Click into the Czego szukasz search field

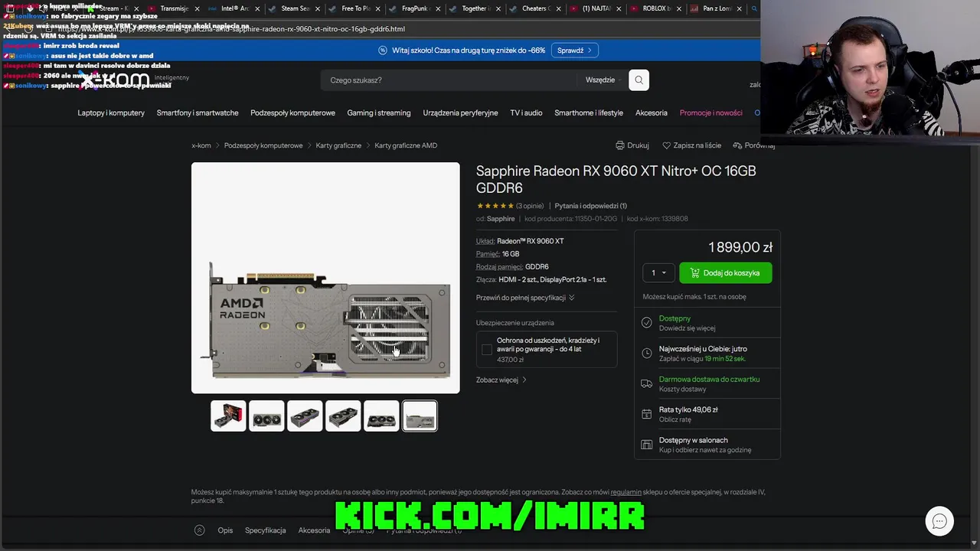[x=448, y=80]
